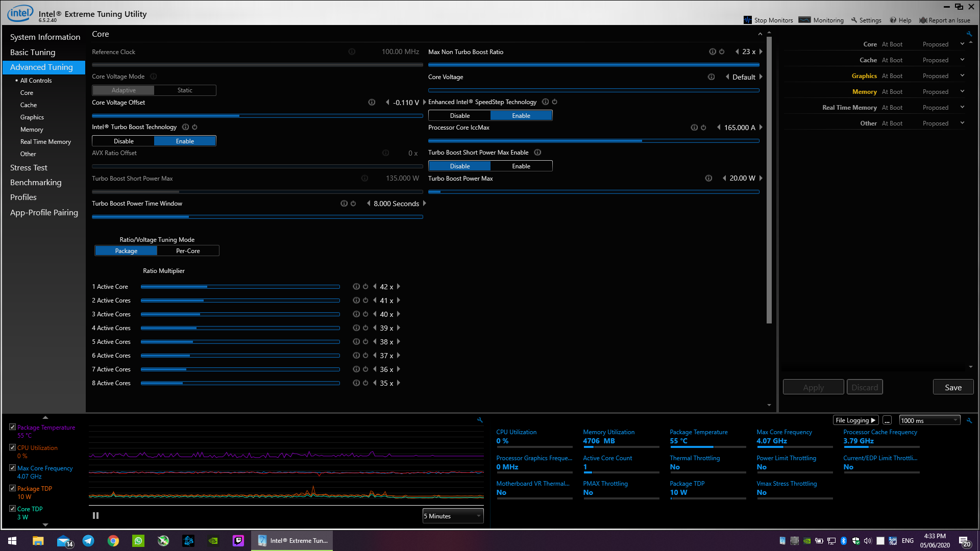This screenshot has width=980, height=551.
Task: Click the Core Voltage Offset slider
Action: coord(257,116)
